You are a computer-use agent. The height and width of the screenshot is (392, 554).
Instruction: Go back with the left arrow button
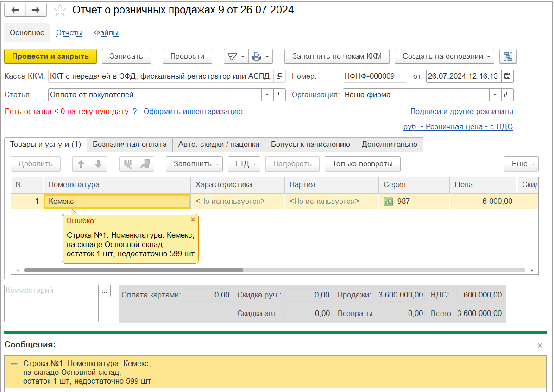(x=15, y=10)
